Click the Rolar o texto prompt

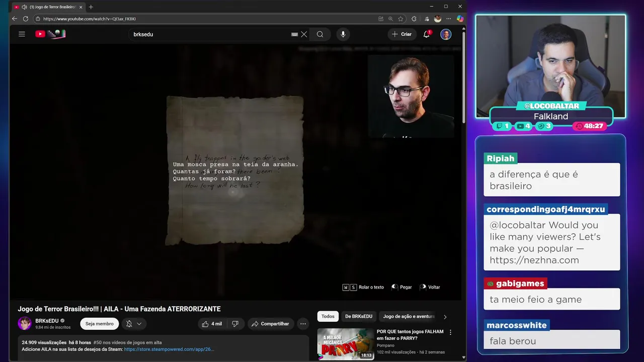point(363,287)
